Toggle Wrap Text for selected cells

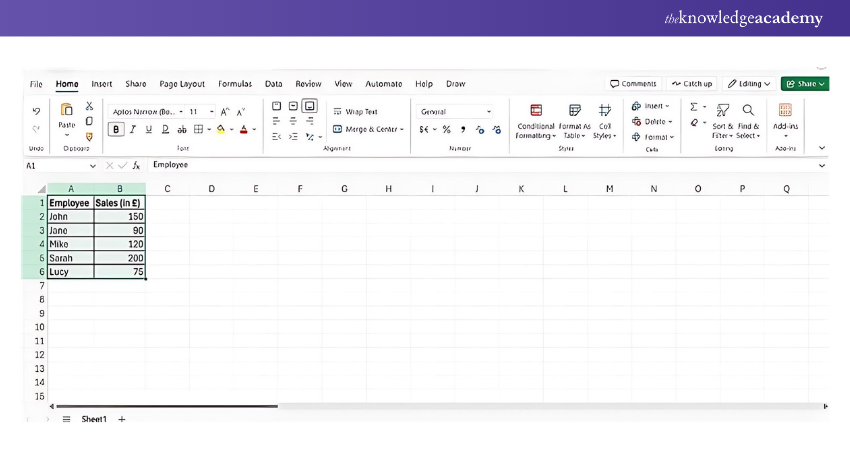pos(355,112)
